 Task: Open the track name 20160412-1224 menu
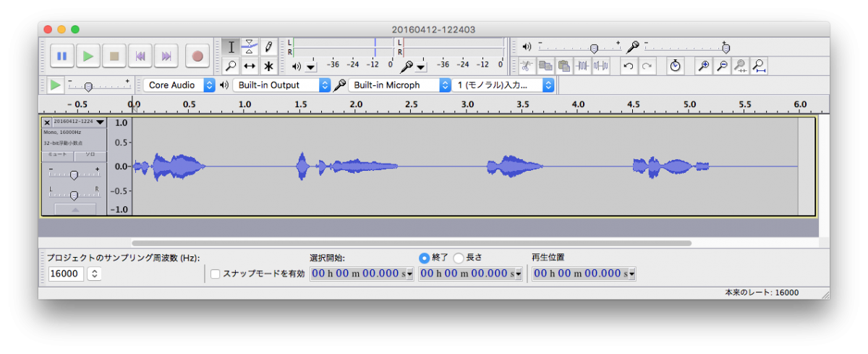tap(79, 122)
